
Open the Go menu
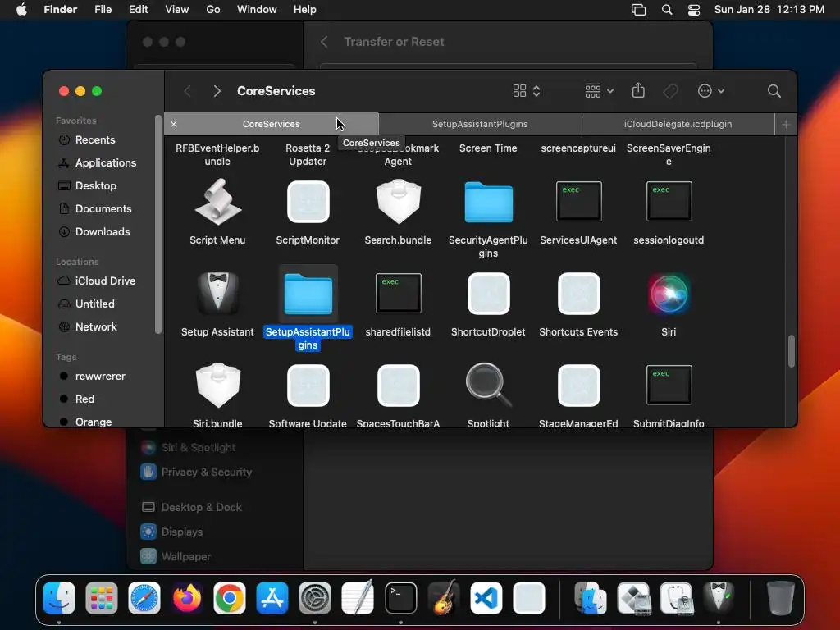[213, 10]
